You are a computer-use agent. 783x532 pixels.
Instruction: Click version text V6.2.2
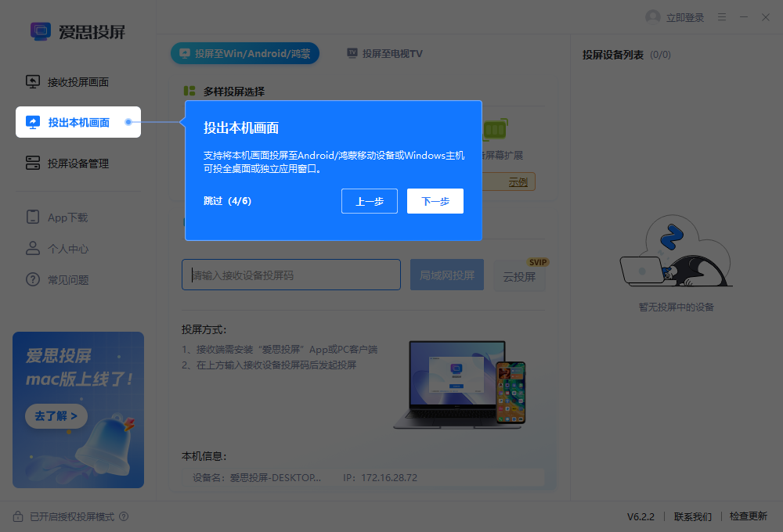tap(640, 517)
